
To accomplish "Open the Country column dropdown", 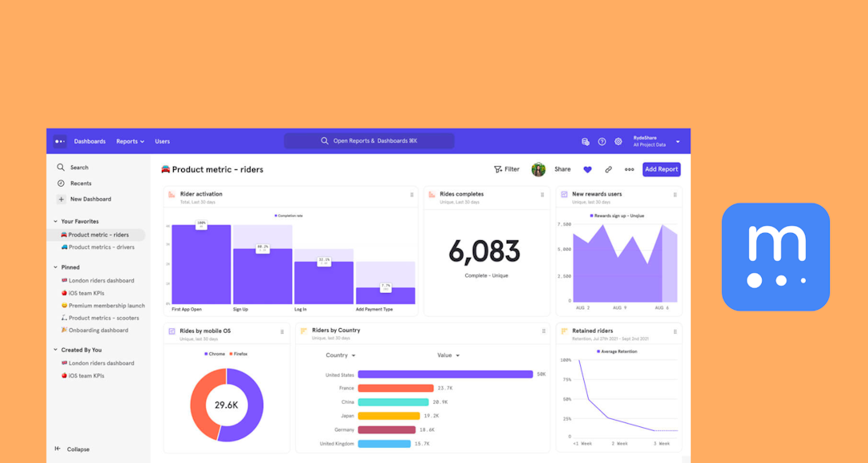I will pos(341,354).
